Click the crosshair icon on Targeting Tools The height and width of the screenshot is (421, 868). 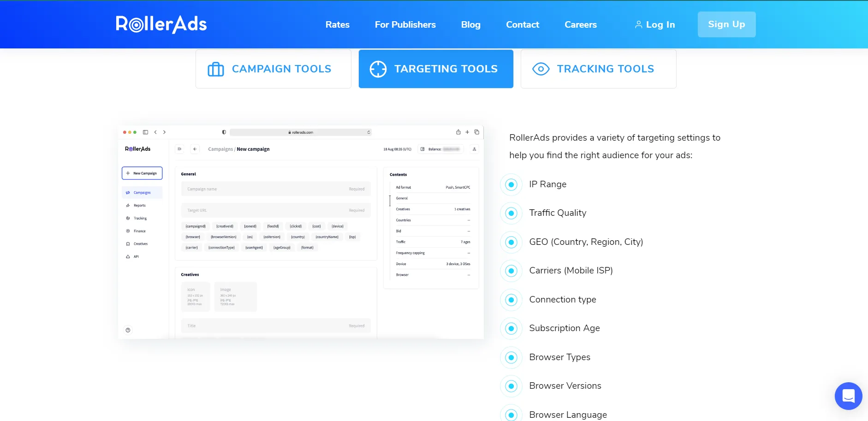378,69
